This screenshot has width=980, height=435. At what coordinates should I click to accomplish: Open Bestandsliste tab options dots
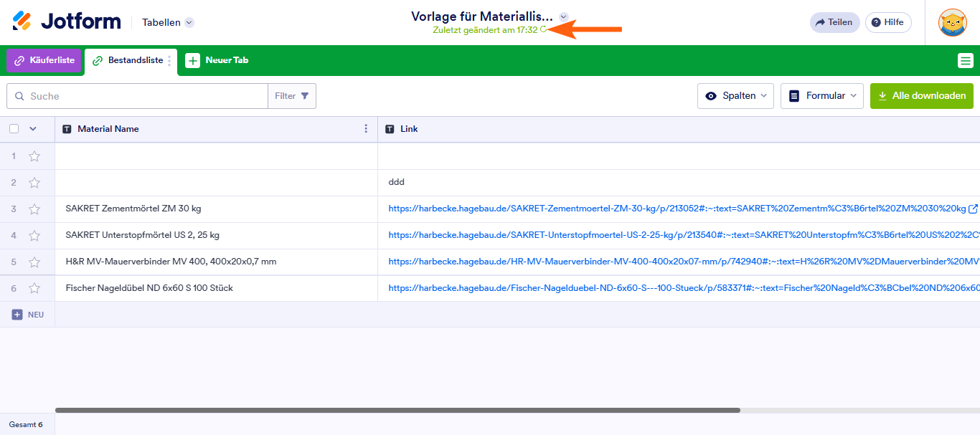click(169, 61)
